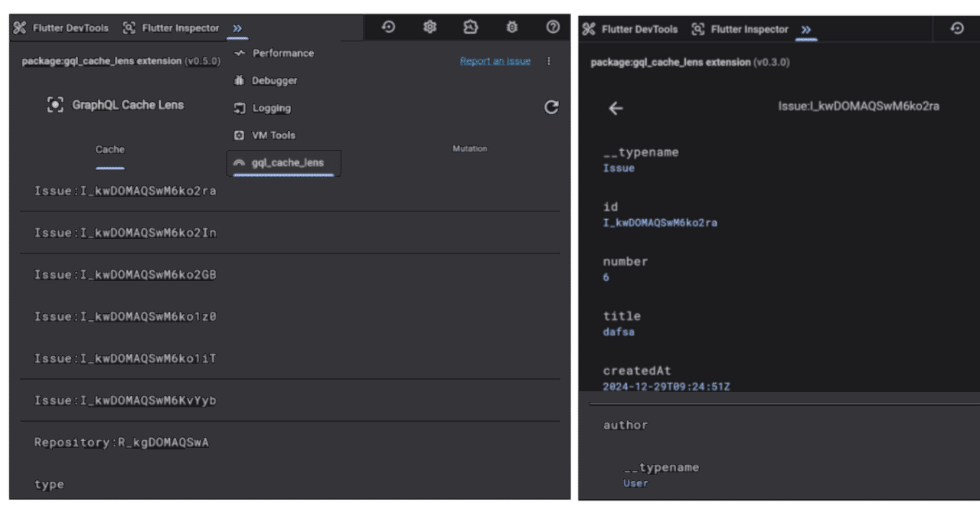Screen dimensions: 980x513
Task: Click the GraphQL Cache Lens logo icon
Action: pos(55,105)
